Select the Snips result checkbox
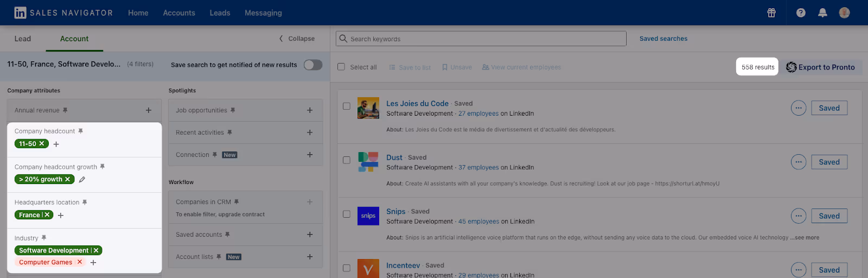868x278 pixels. 347,214
